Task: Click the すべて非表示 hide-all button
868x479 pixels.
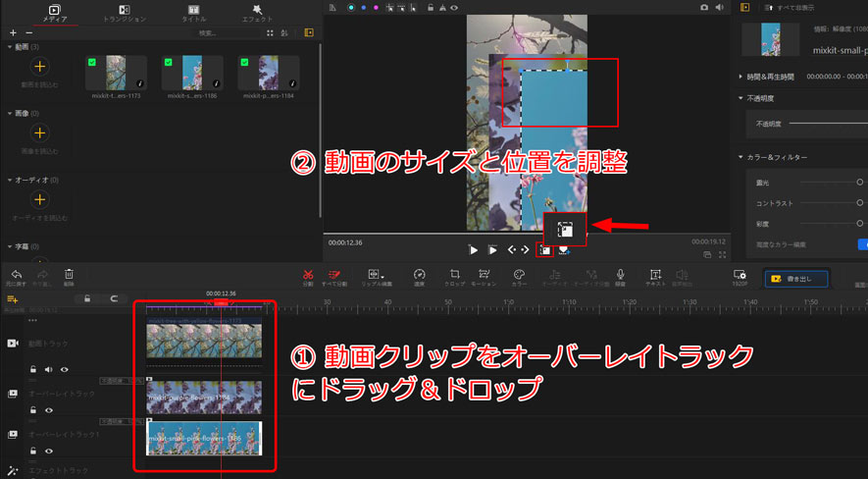Action: (789, 8)
